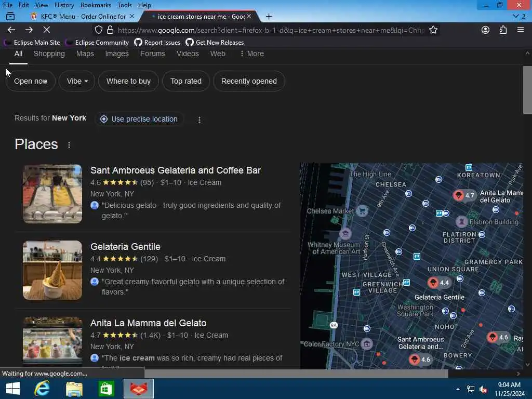Open File Explorer from taskbar
This screenshot has width=532, height=399.
tap(74, 389)
